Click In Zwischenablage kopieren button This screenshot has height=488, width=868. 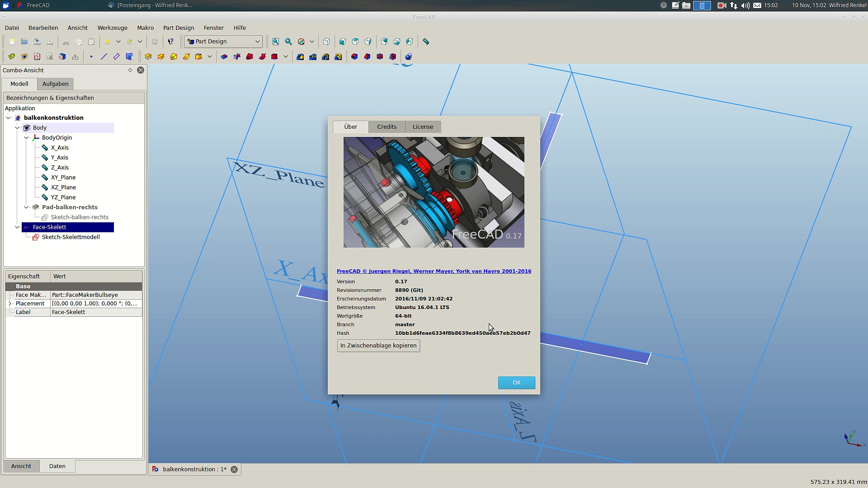tap(378, 346)
